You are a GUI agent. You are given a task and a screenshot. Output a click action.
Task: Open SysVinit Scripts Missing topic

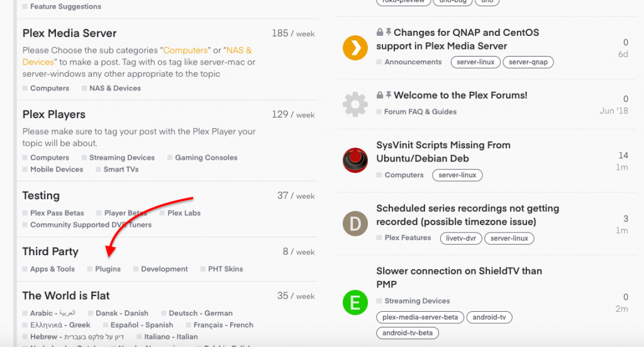point(443,151)
